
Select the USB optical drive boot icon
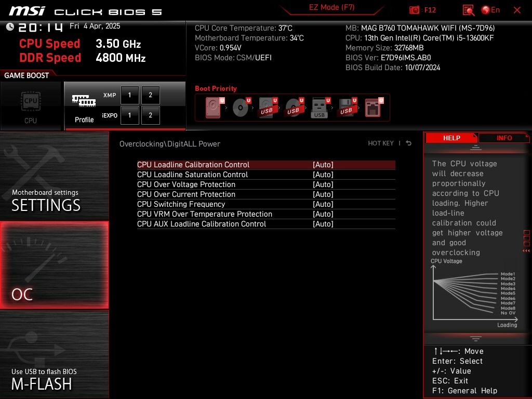(x=295, y=108)
